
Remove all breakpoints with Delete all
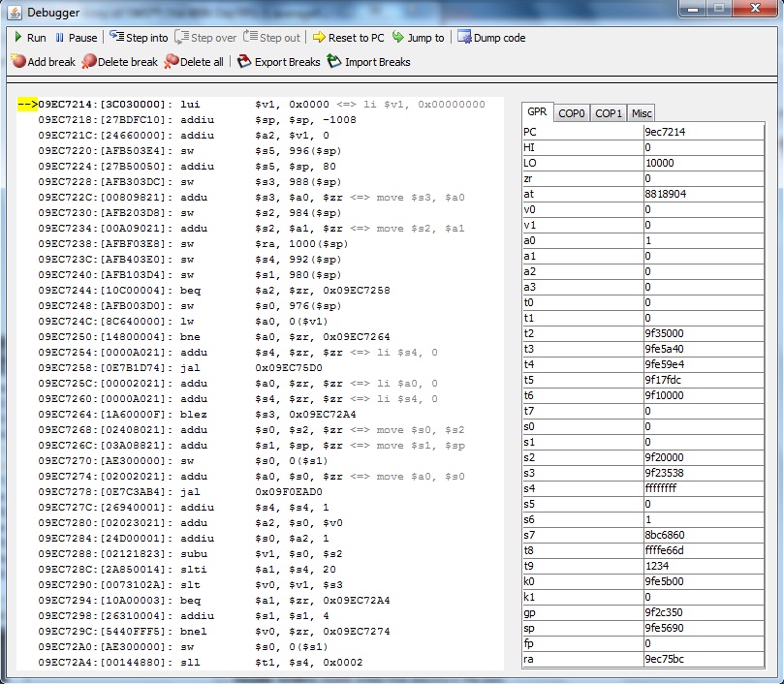(x=172, y=62)
